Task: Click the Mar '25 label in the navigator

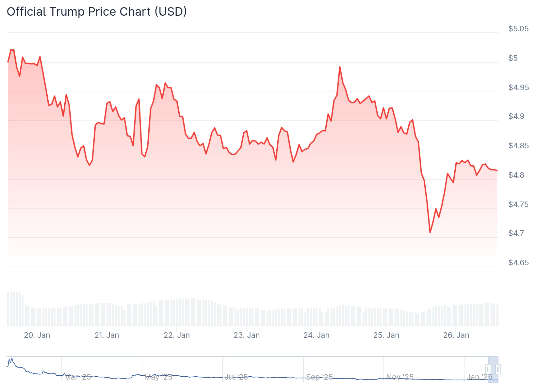Action: pos(78,377)
